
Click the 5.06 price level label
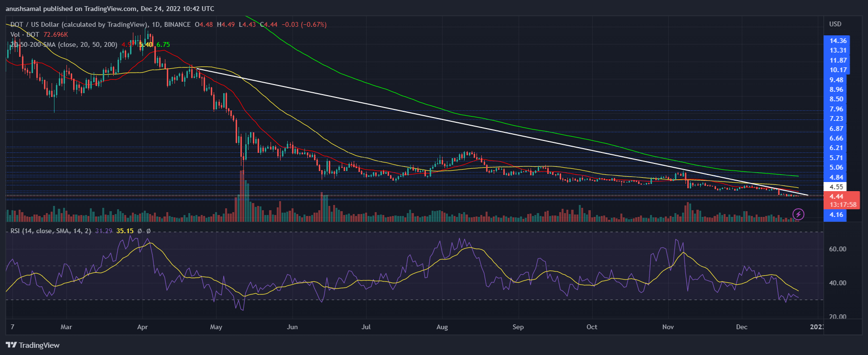(836, 167)
